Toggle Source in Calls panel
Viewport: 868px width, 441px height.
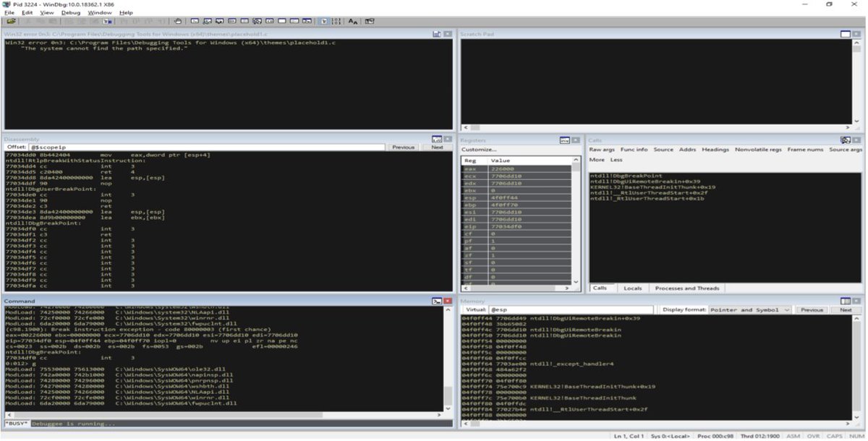coord(663,150)
